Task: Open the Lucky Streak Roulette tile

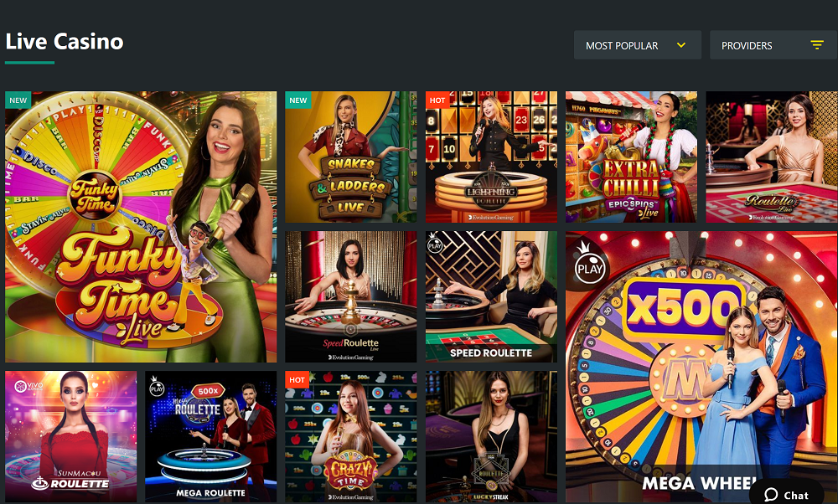Action: pos(491,437)
